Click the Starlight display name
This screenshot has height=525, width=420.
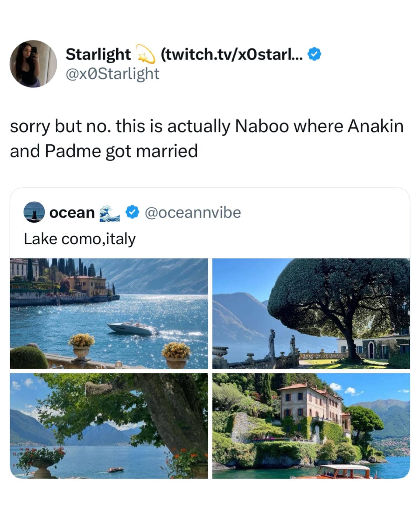98,55
